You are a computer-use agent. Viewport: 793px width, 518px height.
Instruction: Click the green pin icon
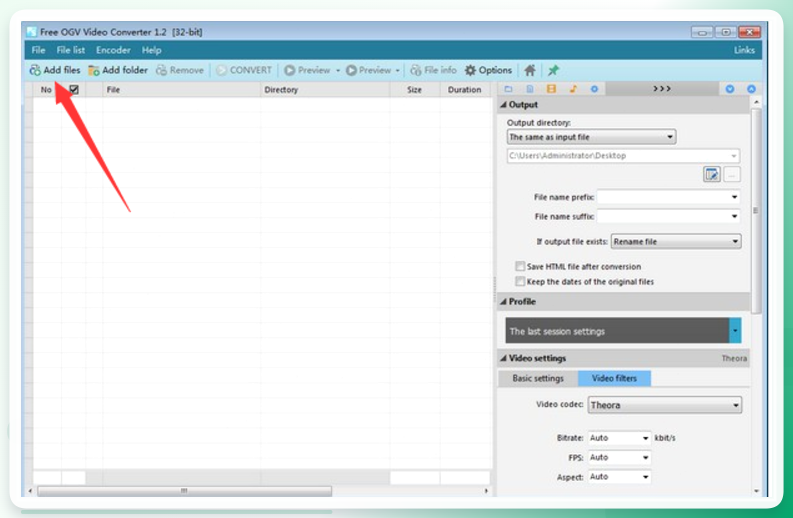point(553,70)
